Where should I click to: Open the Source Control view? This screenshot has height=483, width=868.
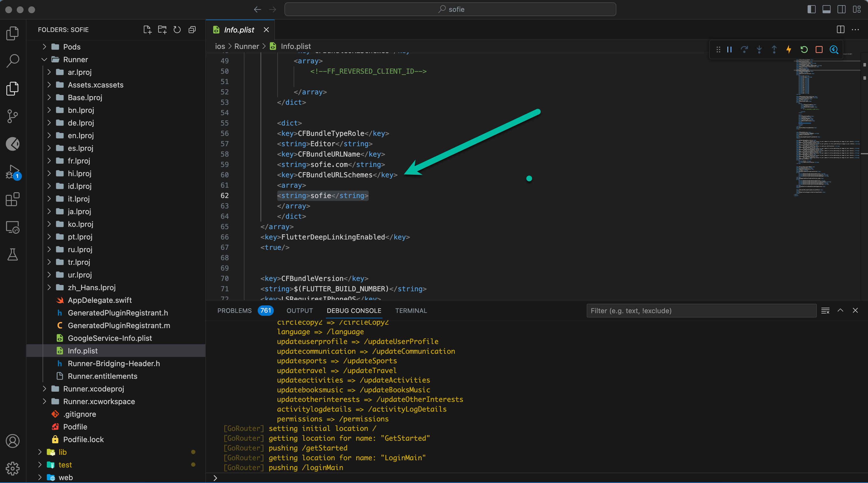(12, 116)
